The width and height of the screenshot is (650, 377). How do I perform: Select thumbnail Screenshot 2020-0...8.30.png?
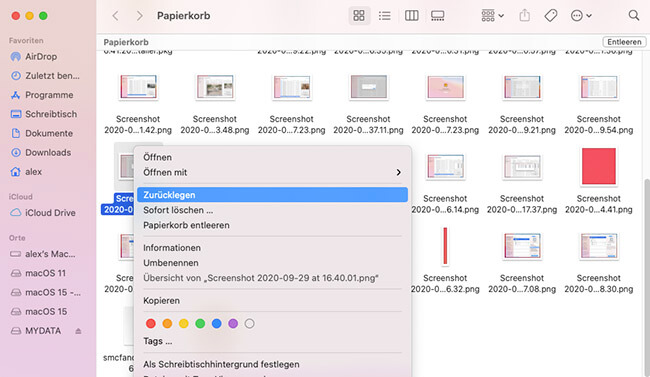[599, 246]
